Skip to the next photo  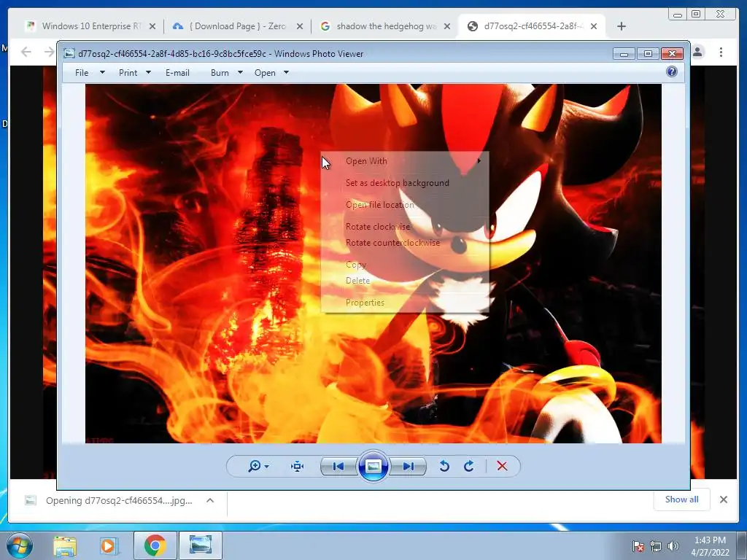click(x=409, y=466)
